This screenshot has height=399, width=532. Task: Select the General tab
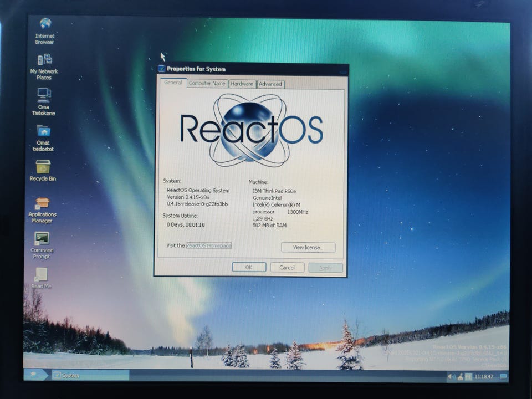[173, 83]
